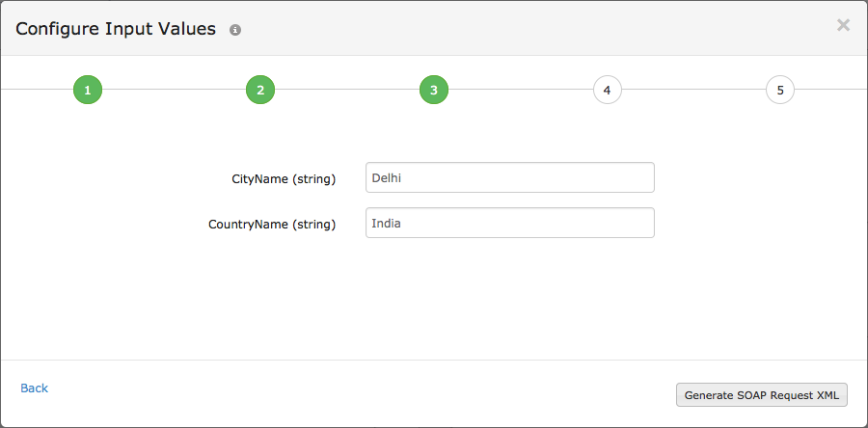Focus the CityName field containing Delhi
Screen dimensions: 868x428
[509, 177]
